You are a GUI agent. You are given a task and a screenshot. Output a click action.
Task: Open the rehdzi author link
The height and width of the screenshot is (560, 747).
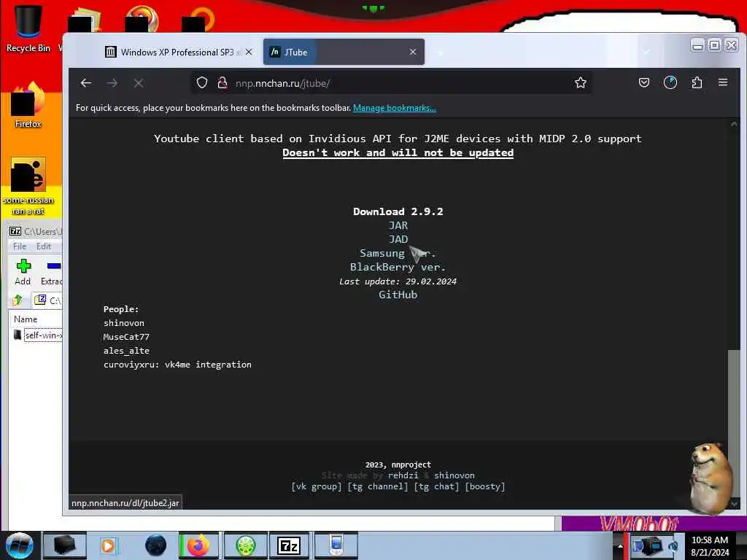click(403, 475)
